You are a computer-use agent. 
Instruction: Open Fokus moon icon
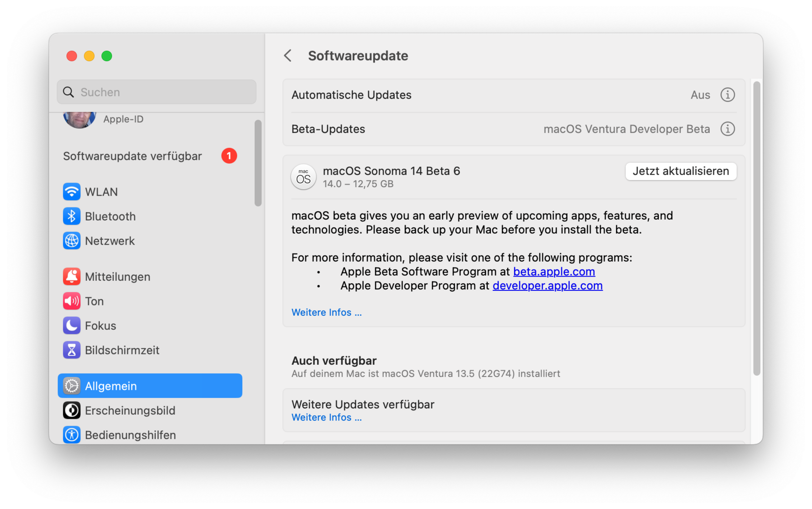[72, 326]
